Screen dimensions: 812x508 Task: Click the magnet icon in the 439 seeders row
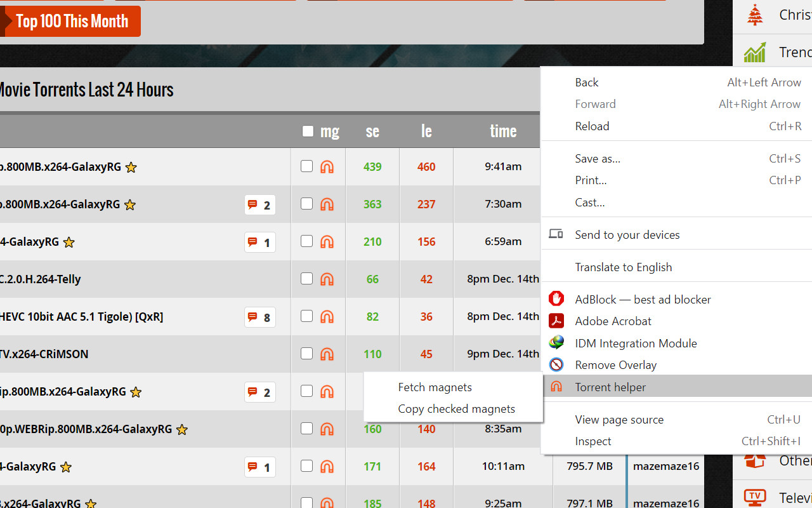coord(327,167)
